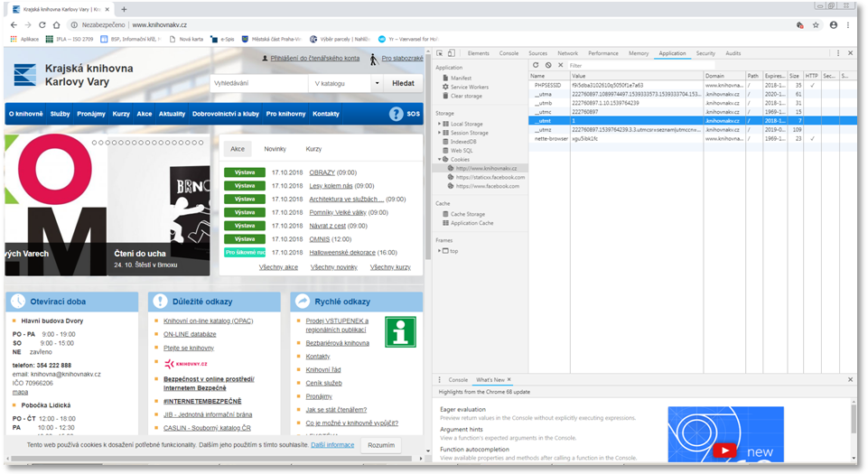Sort cookies by the Domain column header
The image size is (868, 474).
(x=724, y=76)
